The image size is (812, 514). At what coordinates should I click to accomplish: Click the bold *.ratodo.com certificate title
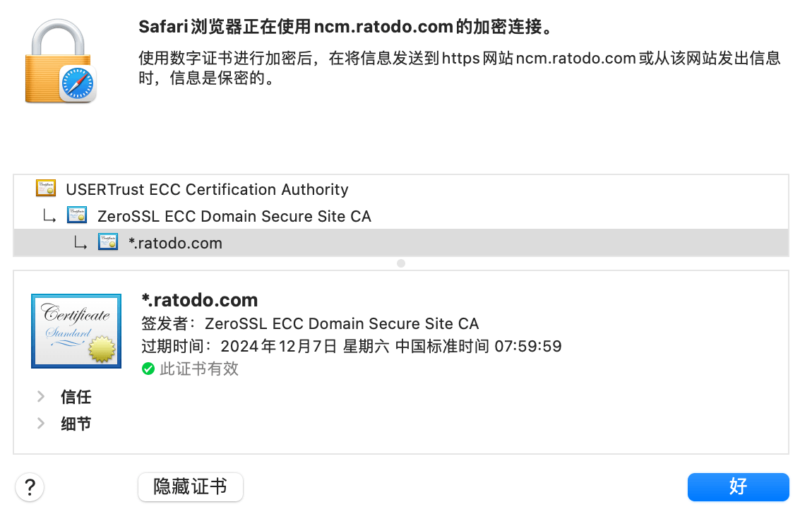pos(200,300)
